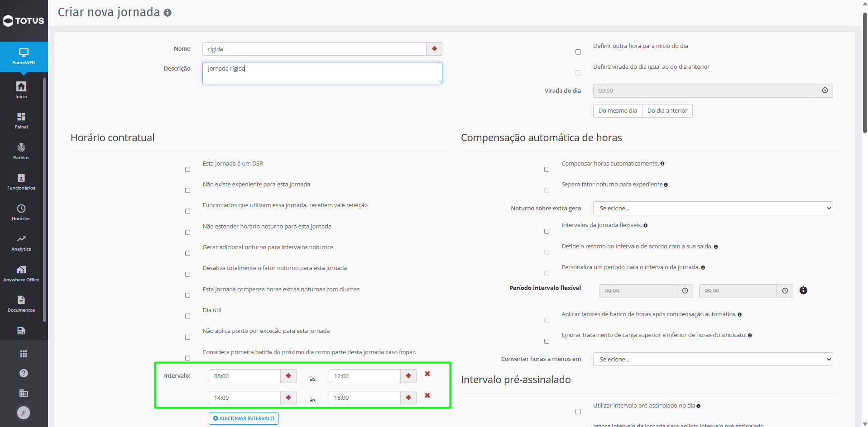Click Adicionar Intervalo button
The width and height of the screenshot is (868, 427).
point(244,418)
